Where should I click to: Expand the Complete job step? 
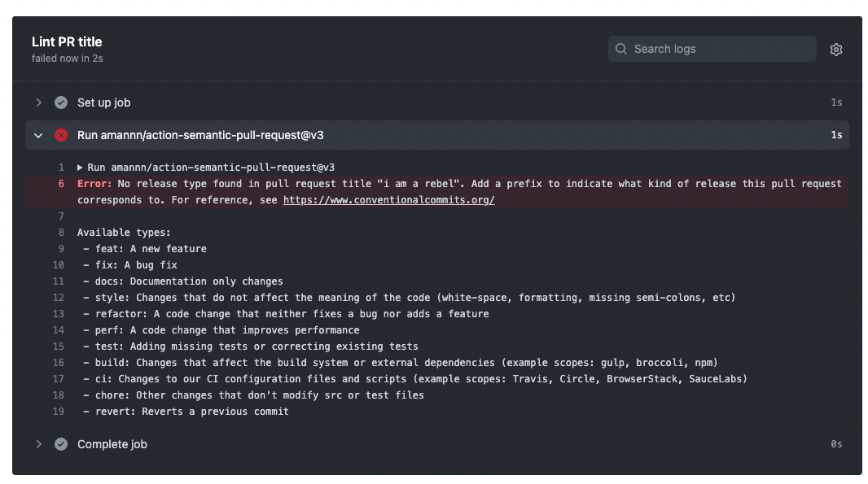click(38, 444)
